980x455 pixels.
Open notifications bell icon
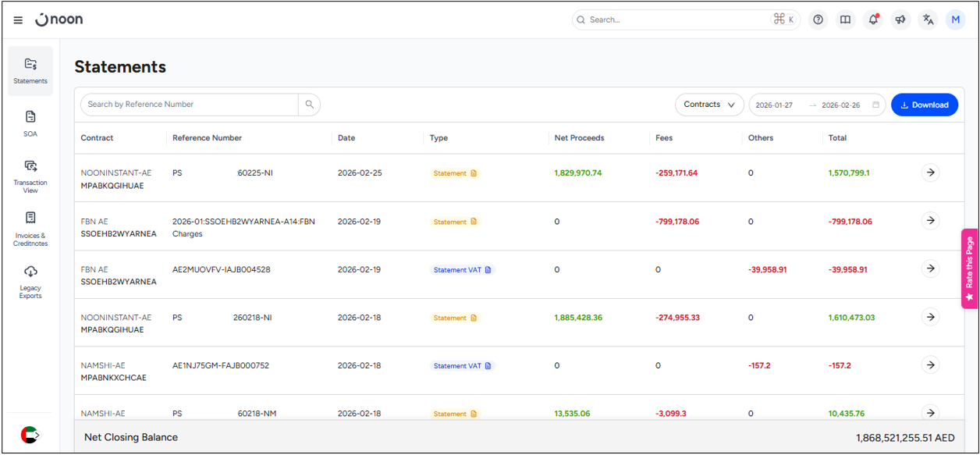873,20
